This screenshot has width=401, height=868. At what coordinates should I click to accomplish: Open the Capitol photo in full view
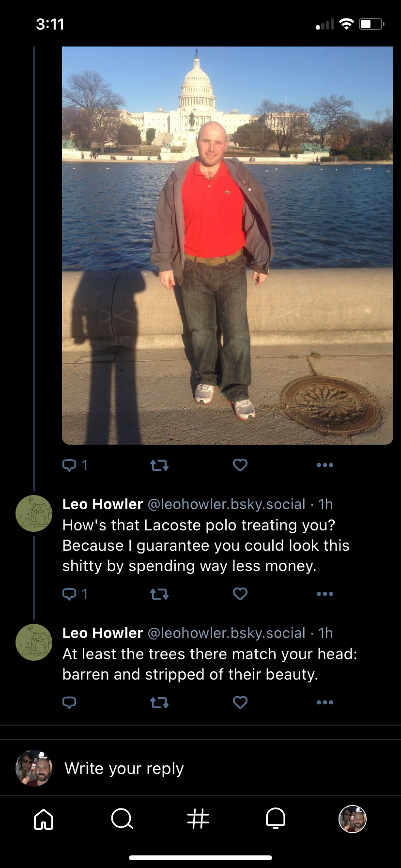pyautogui.click(x=228, y=245)
